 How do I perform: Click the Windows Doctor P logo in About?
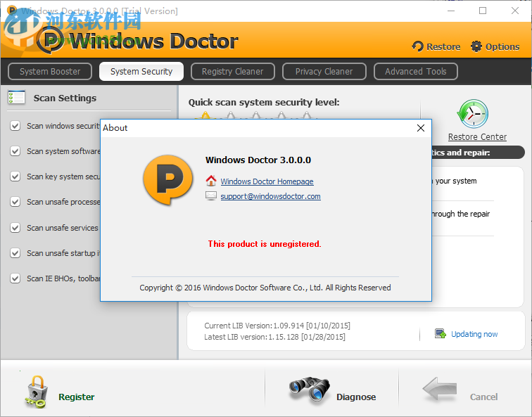click(x=168, y=180)
